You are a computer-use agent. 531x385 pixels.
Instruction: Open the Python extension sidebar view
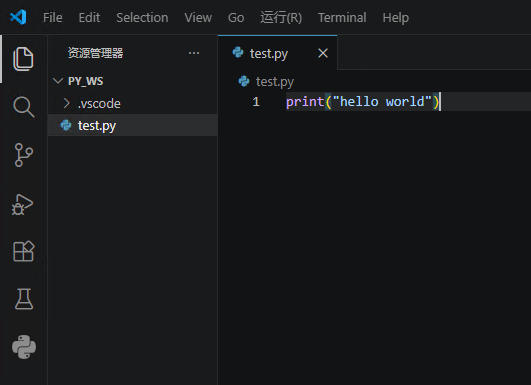point(24,347)
